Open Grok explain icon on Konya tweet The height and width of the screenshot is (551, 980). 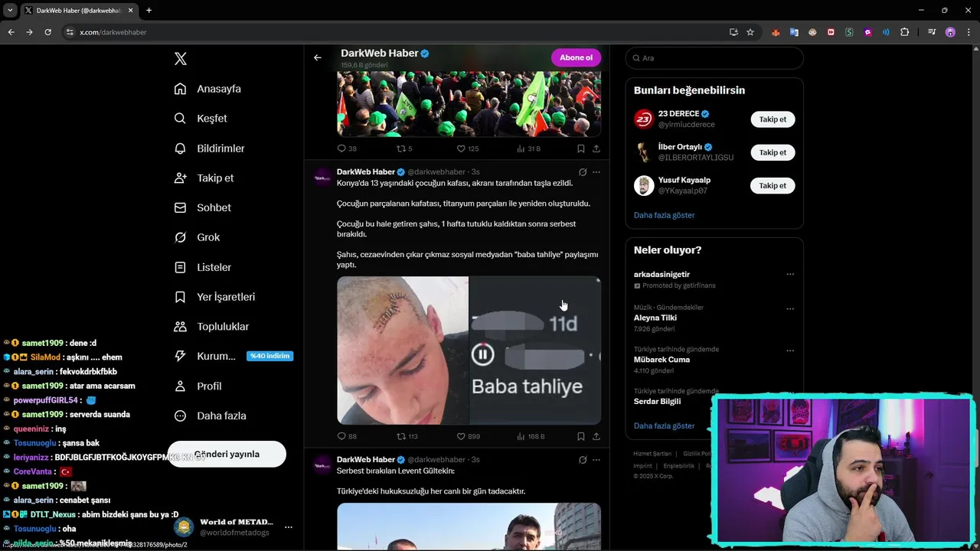[583, 172]
